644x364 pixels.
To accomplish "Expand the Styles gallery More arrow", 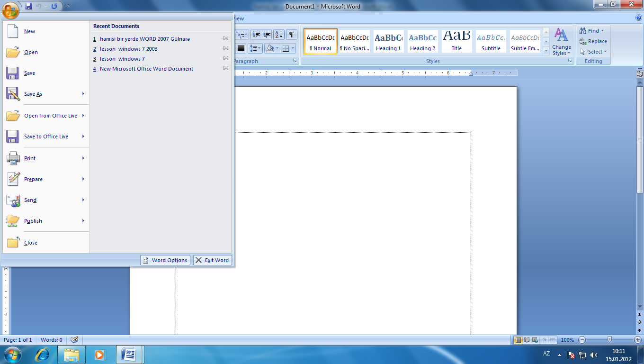I will (546, 50).
